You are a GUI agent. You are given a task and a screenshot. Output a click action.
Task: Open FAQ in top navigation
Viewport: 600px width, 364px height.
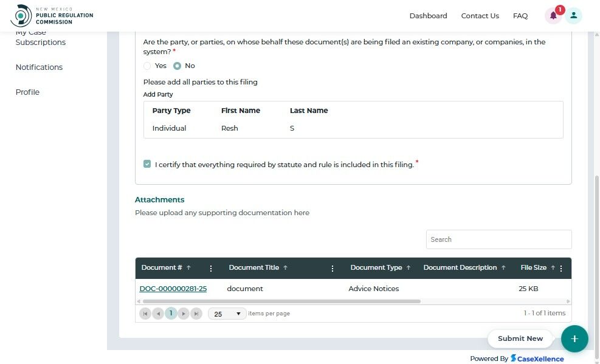point(520,16)
